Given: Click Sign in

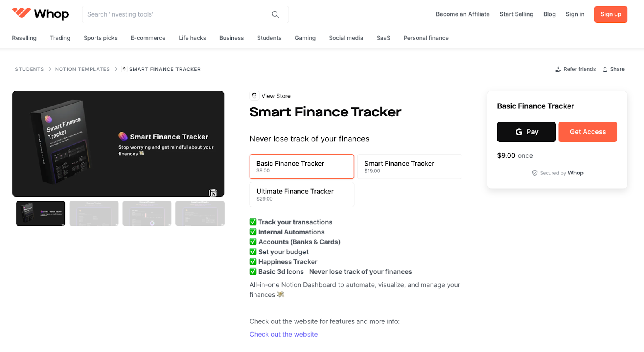Looking at the screenshot, I should 575,14.
